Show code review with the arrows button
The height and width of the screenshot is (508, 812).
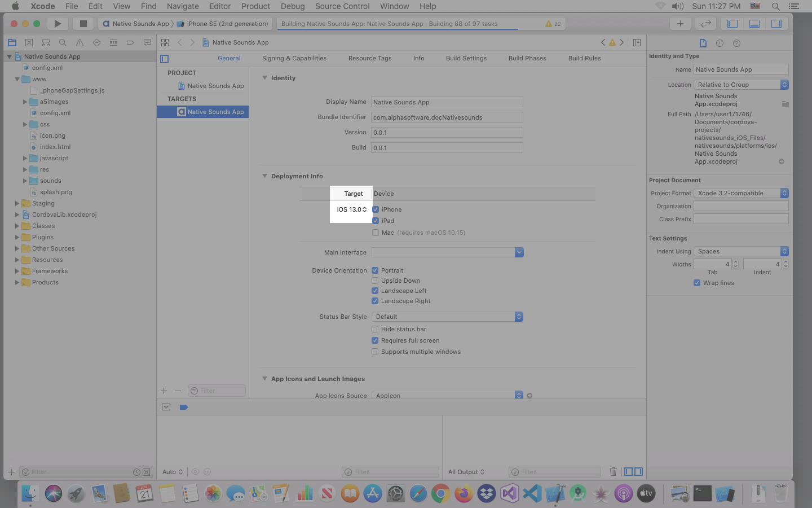705,24
